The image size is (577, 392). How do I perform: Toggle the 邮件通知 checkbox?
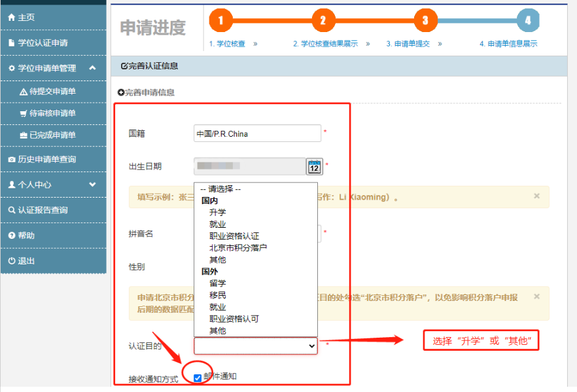[x=198, y=378]
